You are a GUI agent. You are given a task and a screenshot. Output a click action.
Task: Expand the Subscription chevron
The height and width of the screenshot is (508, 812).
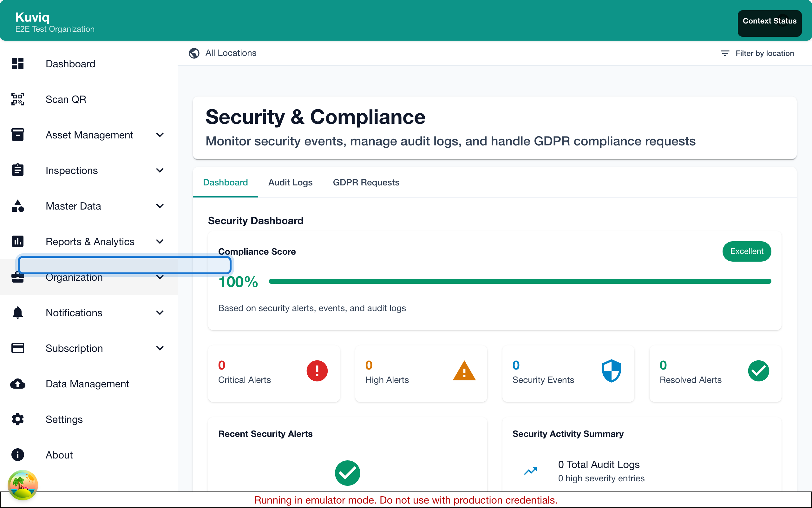pos(160,348)
